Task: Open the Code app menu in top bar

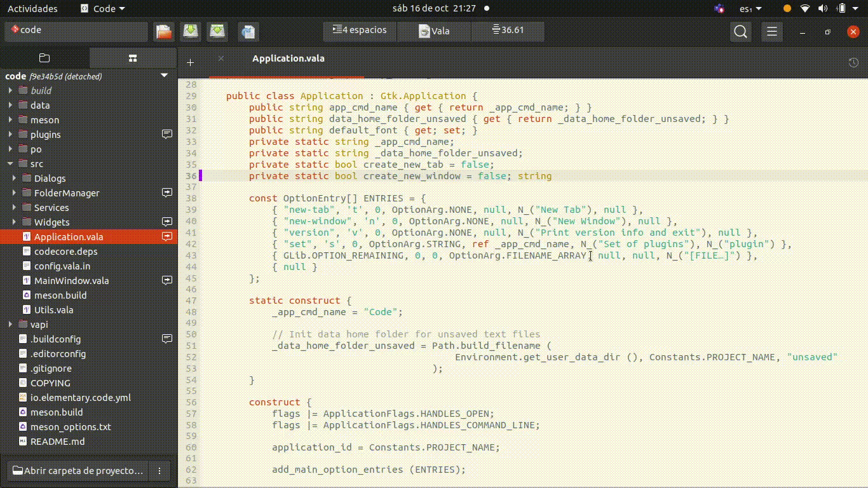Action: (x=103, y=8)
